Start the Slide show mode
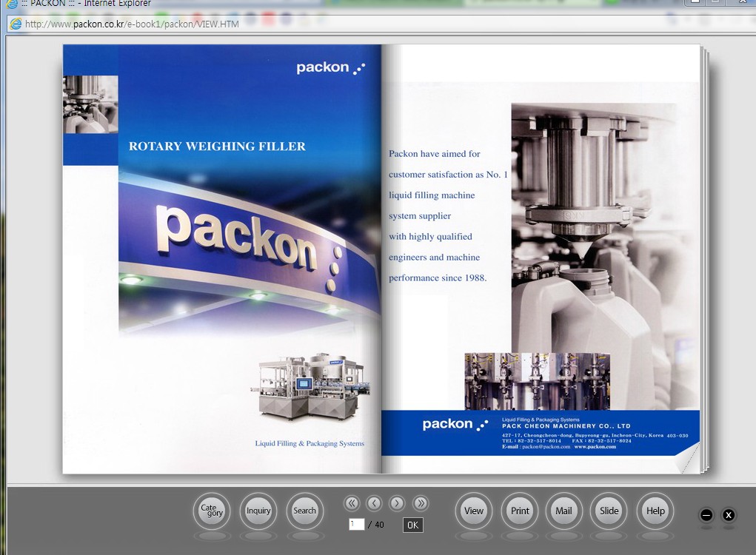Screen dimensions: 756x555 609,511
